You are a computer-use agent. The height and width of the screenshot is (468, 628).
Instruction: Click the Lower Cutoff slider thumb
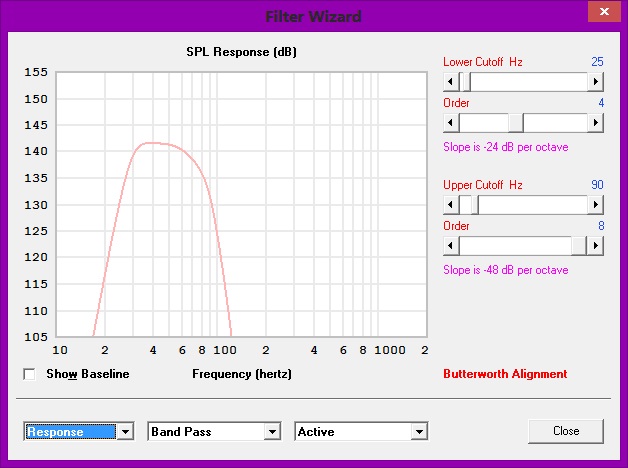[466, 82]
